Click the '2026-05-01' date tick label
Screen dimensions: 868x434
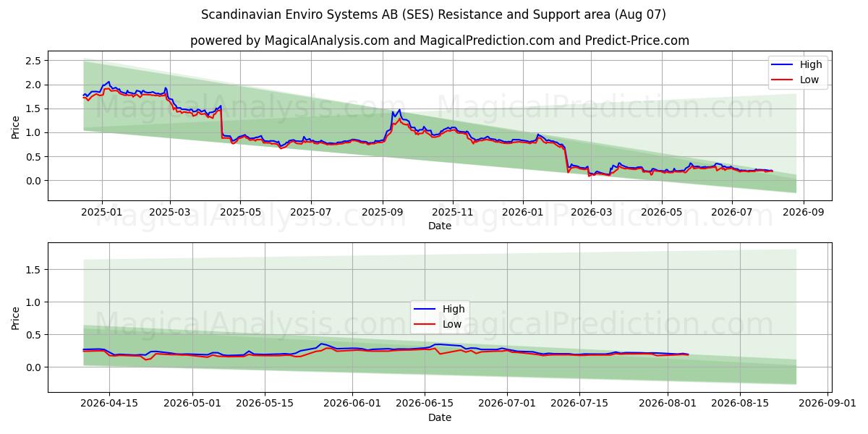pyautogui.click(x=193, y=404)
